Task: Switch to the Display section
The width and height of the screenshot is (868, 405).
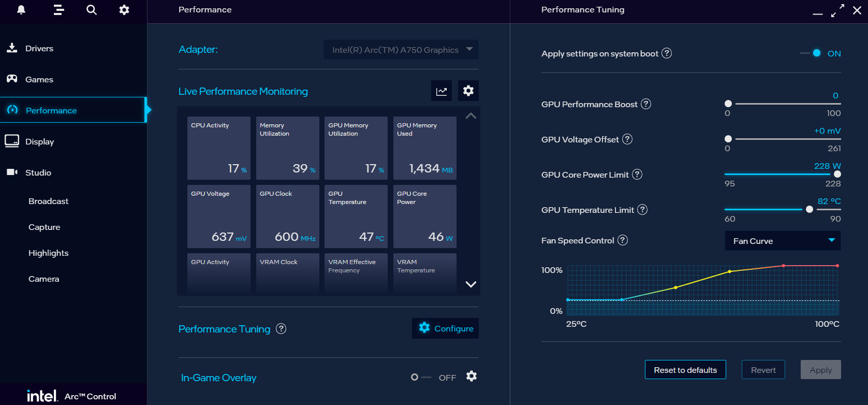Action: coord(39,142)
